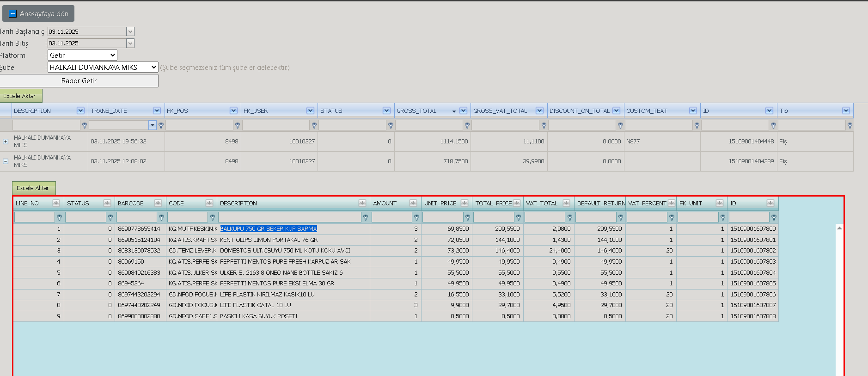Viewport: 868px width, 376px height.
Task: Click the FK_USER filter input field
Action: (276, 125)
